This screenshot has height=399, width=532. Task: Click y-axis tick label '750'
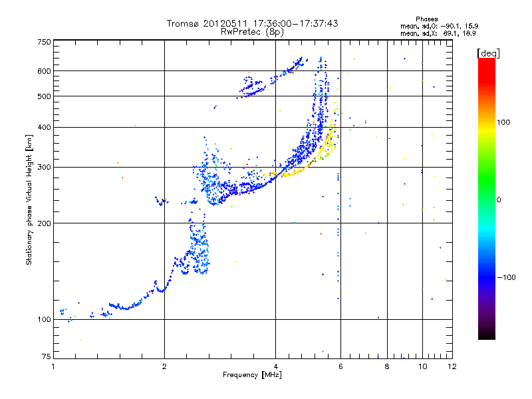click(44, 42)
